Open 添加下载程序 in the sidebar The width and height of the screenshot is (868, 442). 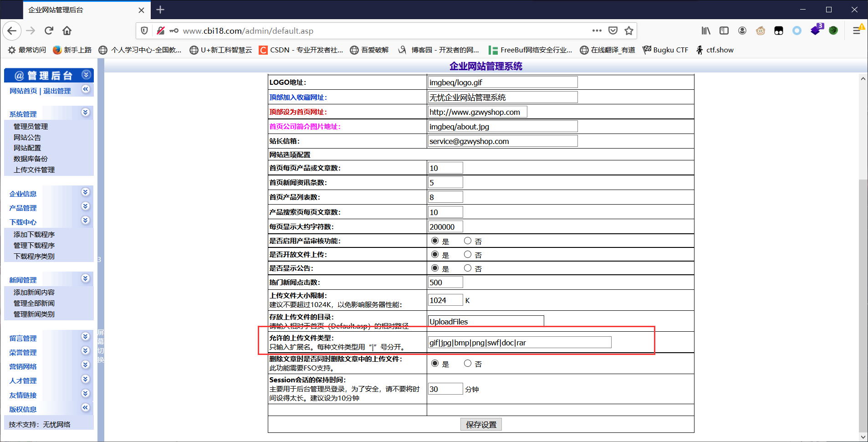point(34,234)
